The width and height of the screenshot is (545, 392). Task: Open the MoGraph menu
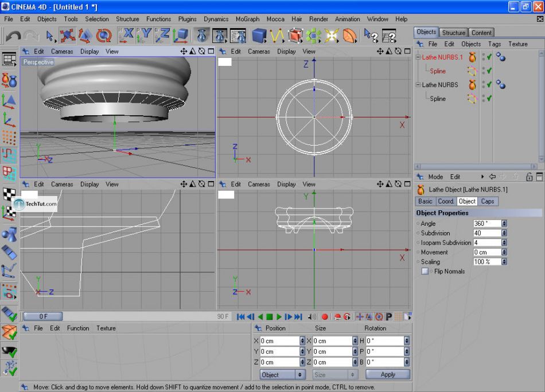point(247,19)
